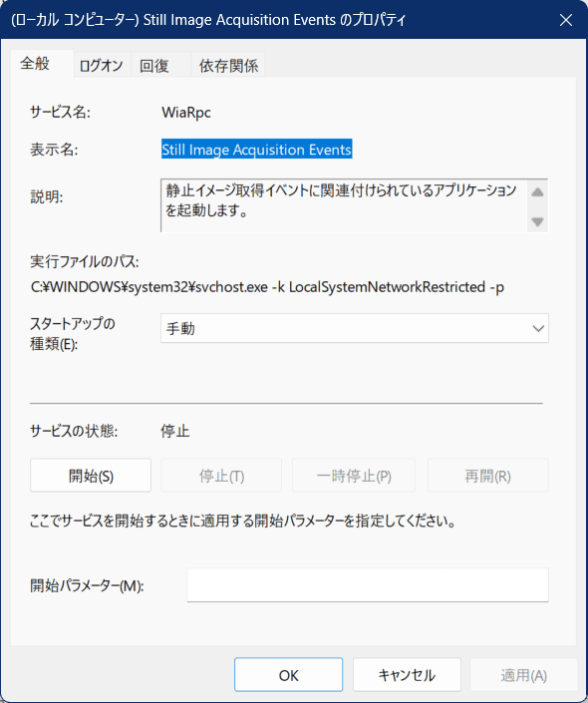Click the start-parameter instruction text
Screen dimensions: 588x703
point(243,521)
